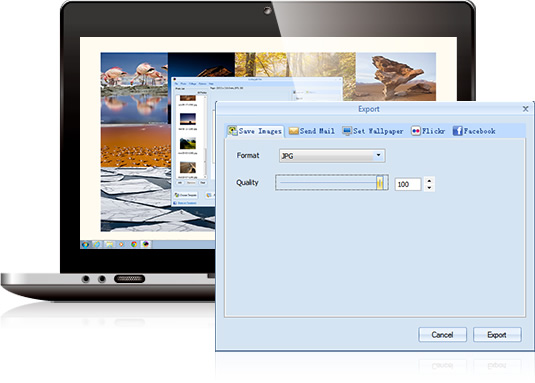Select the sunset thumbnail in the background window
This screenshot has height=383, width=535.
tap(188, 120)
